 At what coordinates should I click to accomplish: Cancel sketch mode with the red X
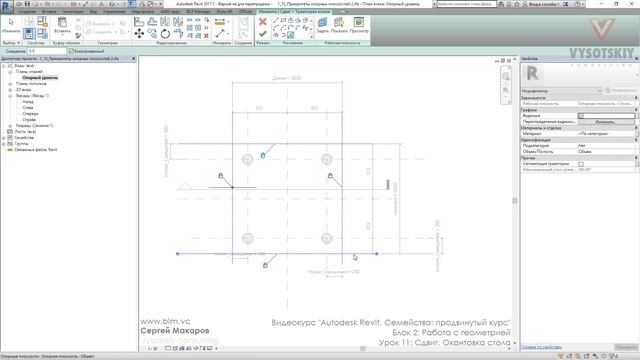pyautogui.click(x=263, y=22)
